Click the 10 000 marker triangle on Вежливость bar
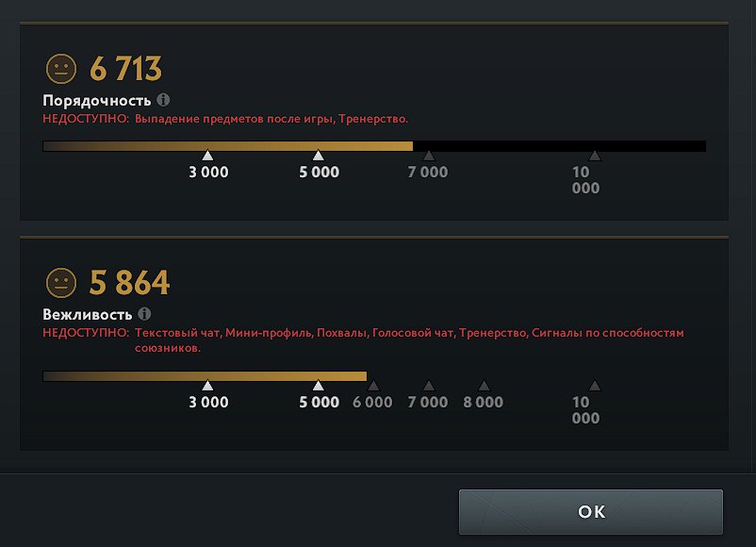756x547 pixels. [595, 386]
